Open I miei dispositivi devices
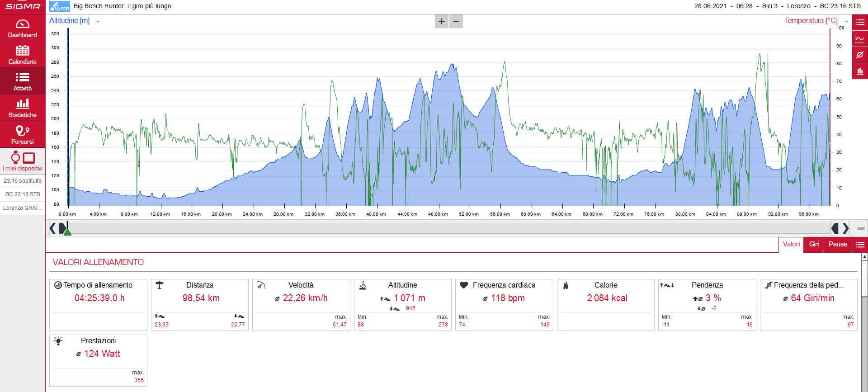The height and width of the screenshot is (392, 868). [x=23, y=161]
